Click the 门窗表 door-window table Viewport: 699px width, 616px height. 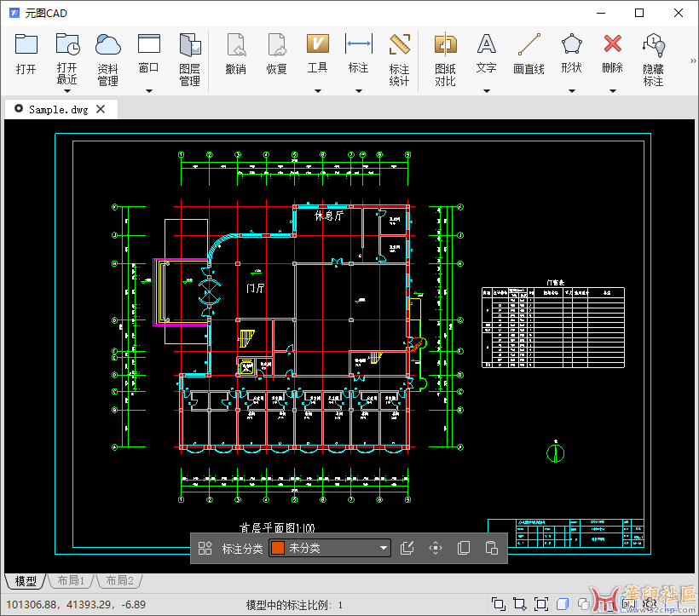pos(553,327)
